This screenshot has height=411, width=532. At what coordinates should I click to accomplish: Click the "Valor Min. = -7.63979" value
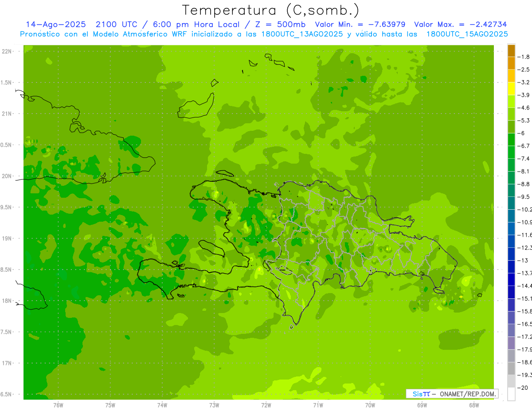tap(360, 24)
